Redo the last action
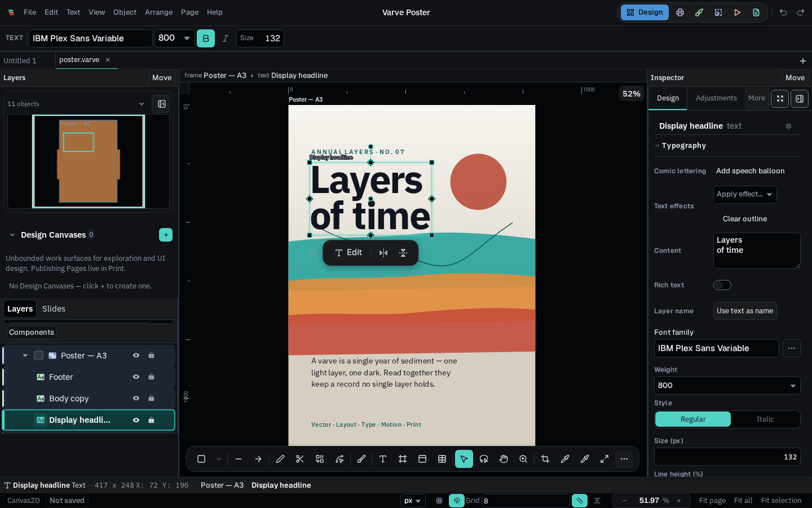The image size is (812, 508). pos(801,12)
